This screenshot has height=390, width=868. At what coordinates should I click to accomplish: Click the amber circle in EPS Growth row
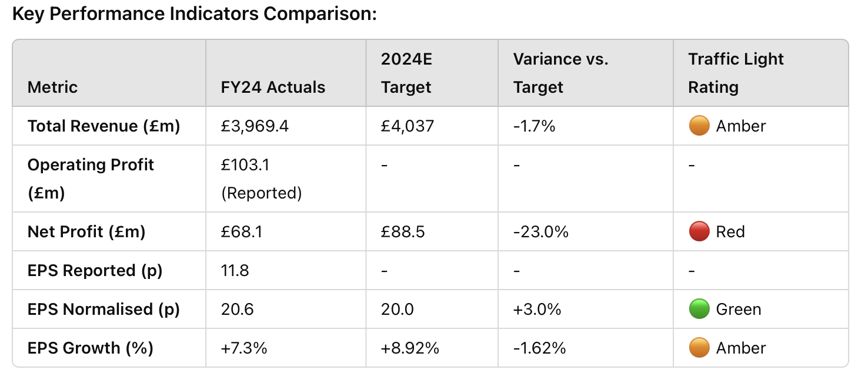(699, 348)
